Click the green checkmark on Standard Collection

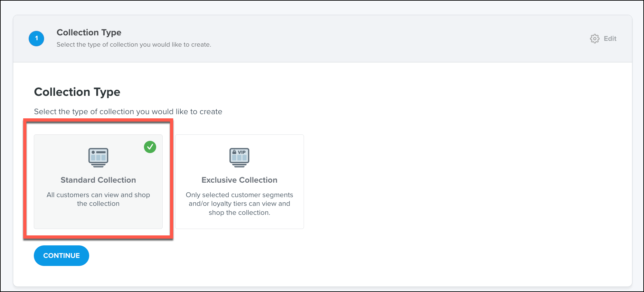click(150, 147)
